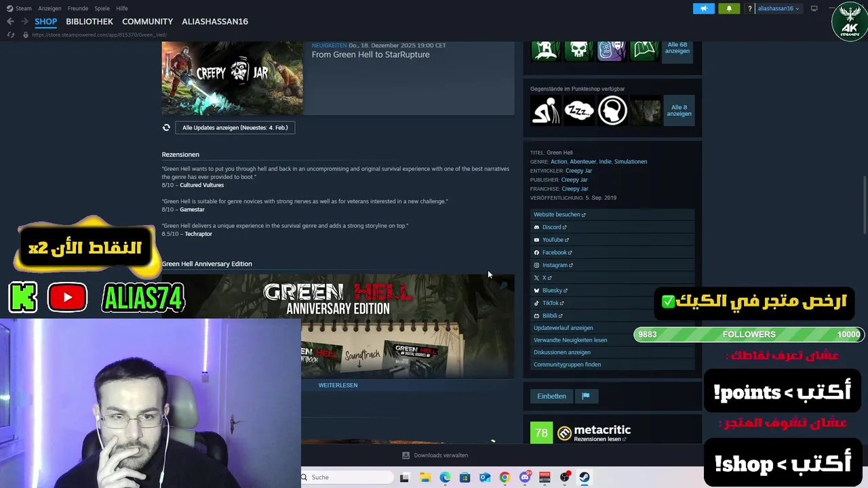The image size is (868, 488).
Task: Click the Windows taskbar Suche field
Action: point(346,477)
